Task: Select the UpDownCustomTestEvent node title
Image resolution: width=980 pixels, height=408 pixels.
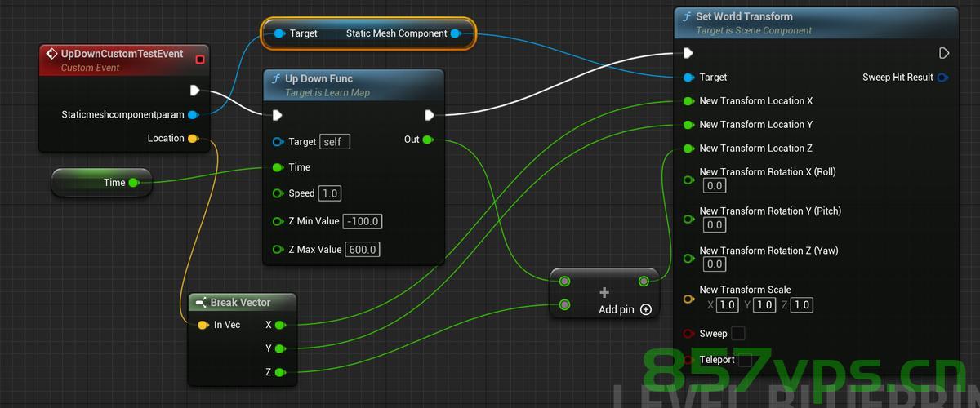Action: tap(122, 53)
